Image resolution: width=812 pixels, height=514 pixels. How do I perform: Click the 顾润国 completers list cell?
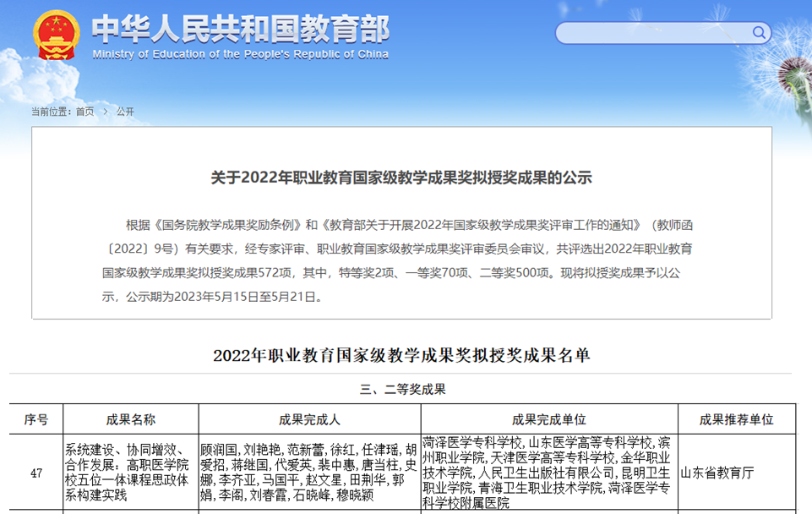[309, 473]
